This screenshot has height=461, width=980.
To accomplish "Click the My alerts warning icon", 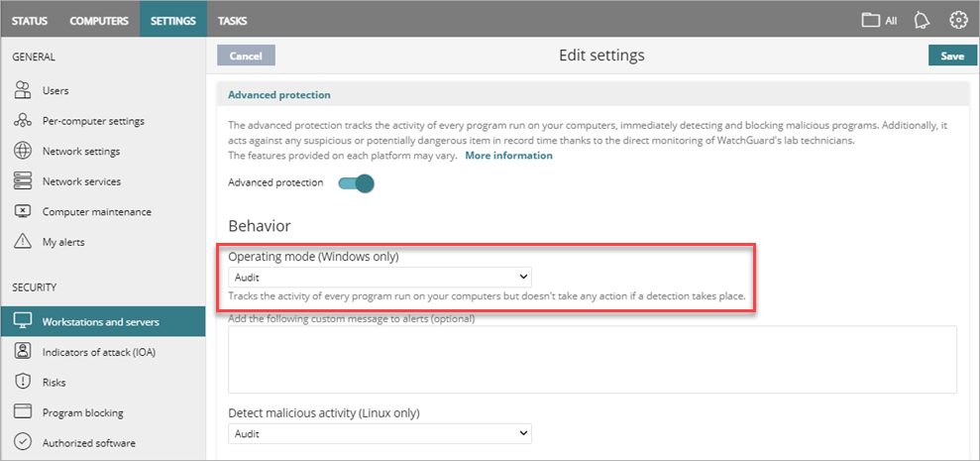I will (24, 242).
